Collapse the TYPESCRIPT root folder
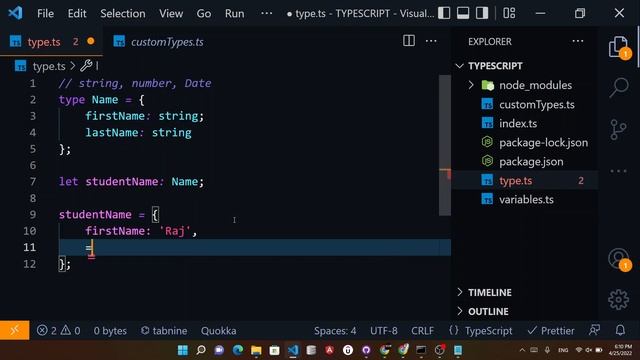 (460, 66)
